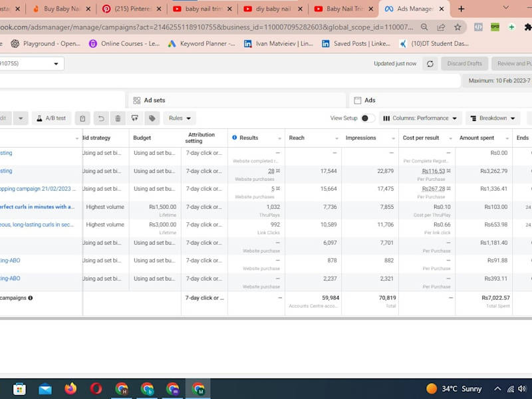
Task: Open a new browser tab with plus
Action: (461, 9)
